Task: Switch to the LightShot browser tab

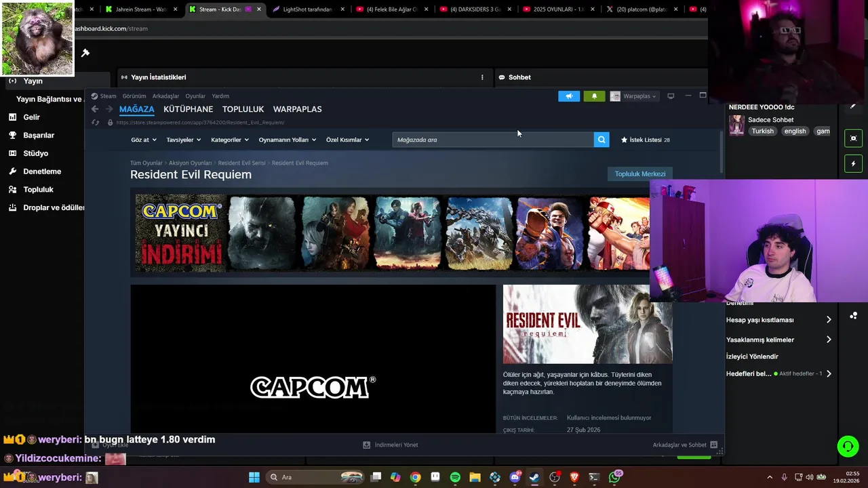Action: tap(309, 9)
